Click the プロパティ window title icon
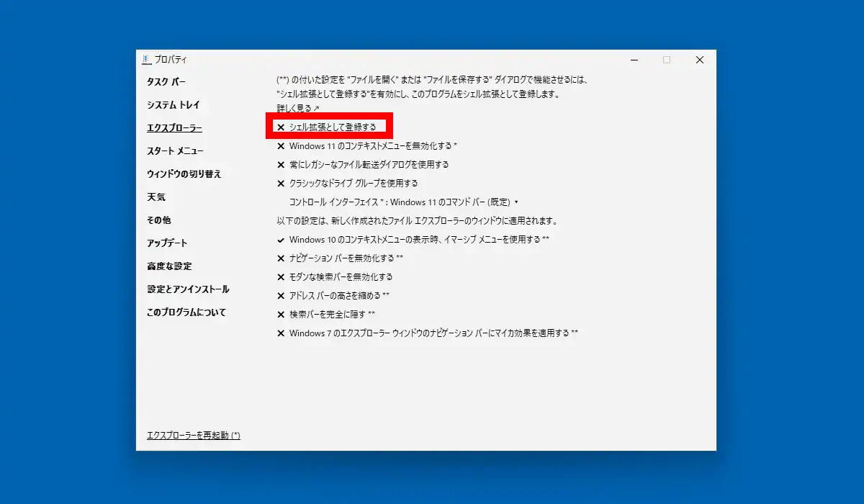Viewport: 864px width, 504px height. coord(145,60)
